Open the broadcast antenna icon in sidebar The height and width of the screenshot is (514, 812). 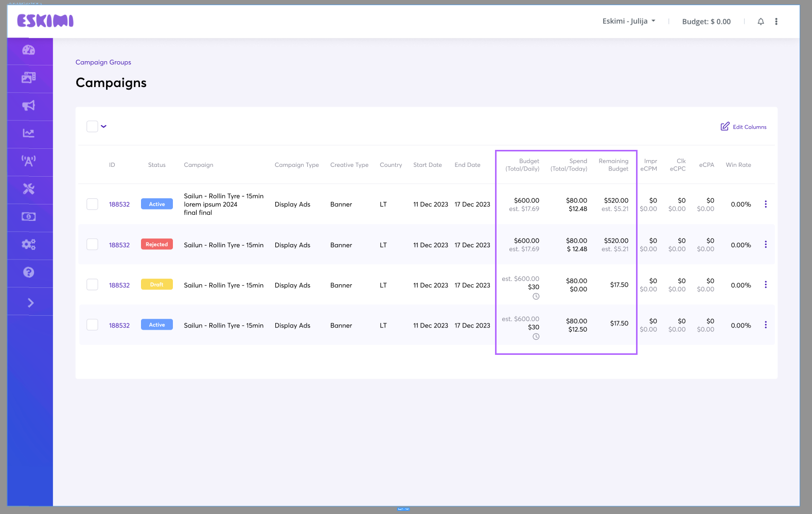tap(29, 161)
